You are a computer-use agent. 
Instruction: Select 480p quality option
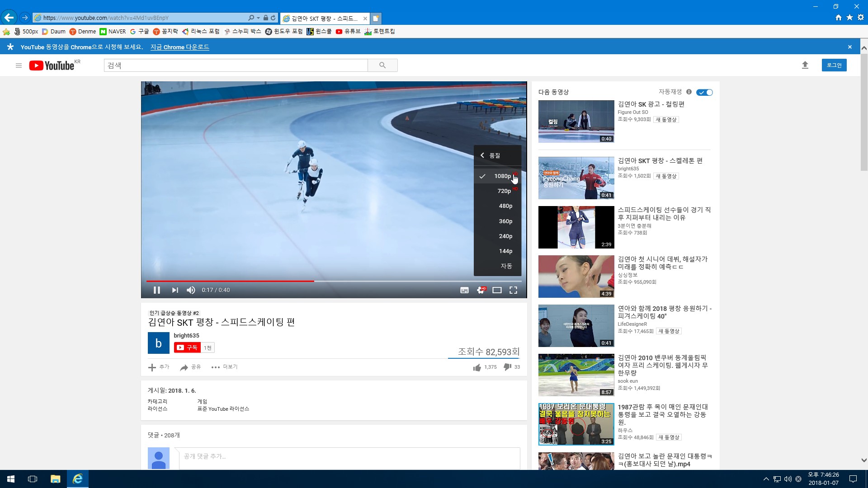point(497,206)
